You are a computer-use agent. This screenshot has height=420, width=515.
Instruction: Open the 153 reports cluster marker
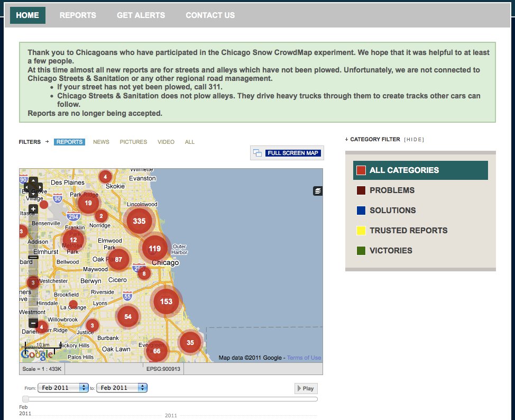(x=166, y=302)
